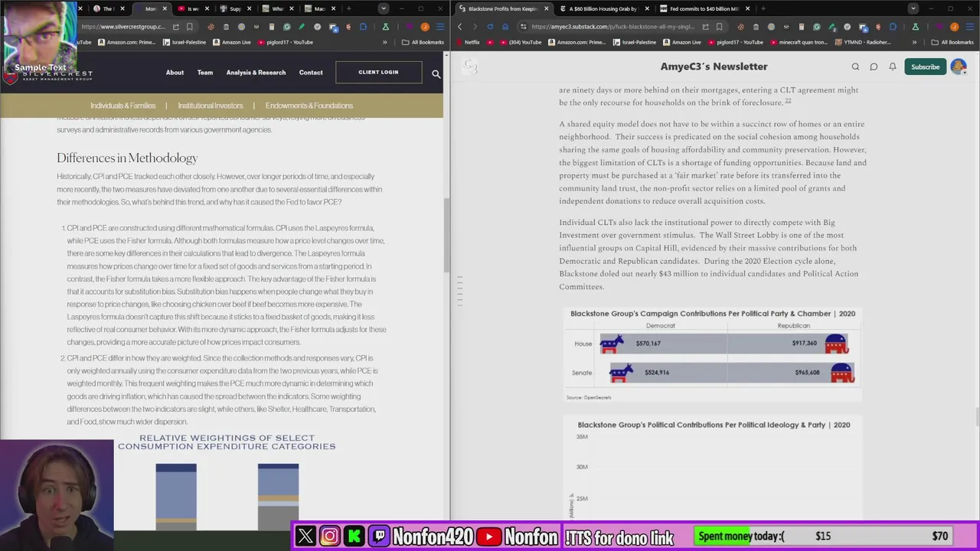This screenshot has width=980, height=551.
Task: Open All Bookmarks folder in Substack window
Action: coord(952,42)
